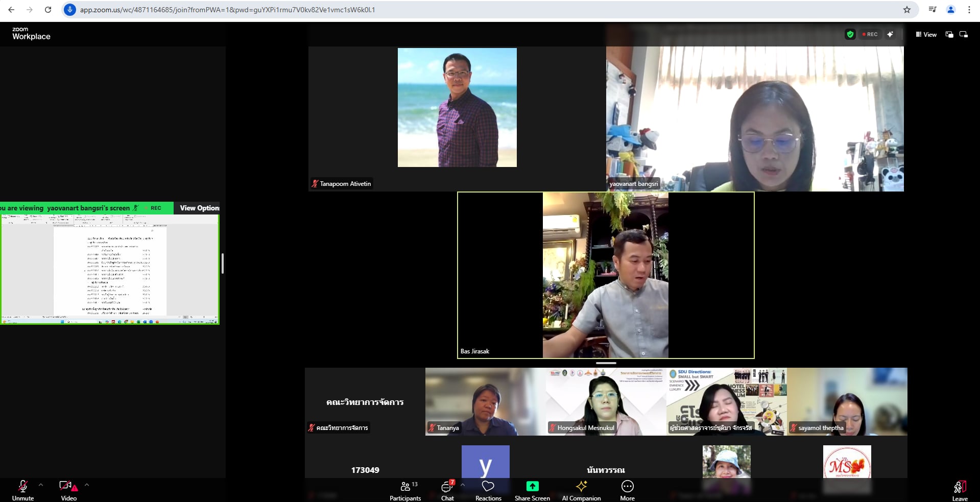
Task: Toggle the picture-in-picture window icon beside View
Action: point(949,35)
